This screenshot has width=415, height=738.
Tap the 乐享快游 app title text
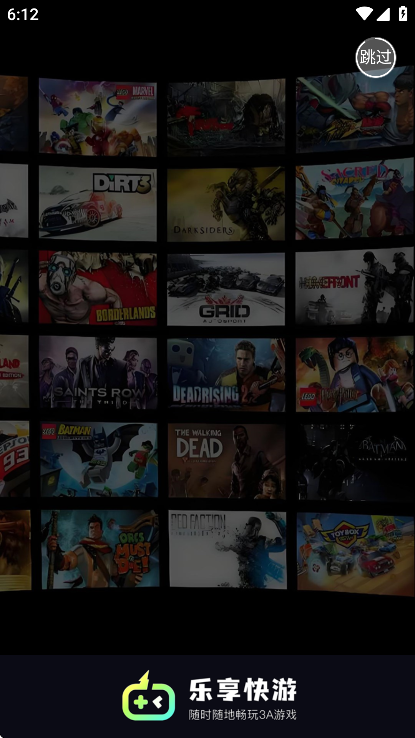click(243, 690)
